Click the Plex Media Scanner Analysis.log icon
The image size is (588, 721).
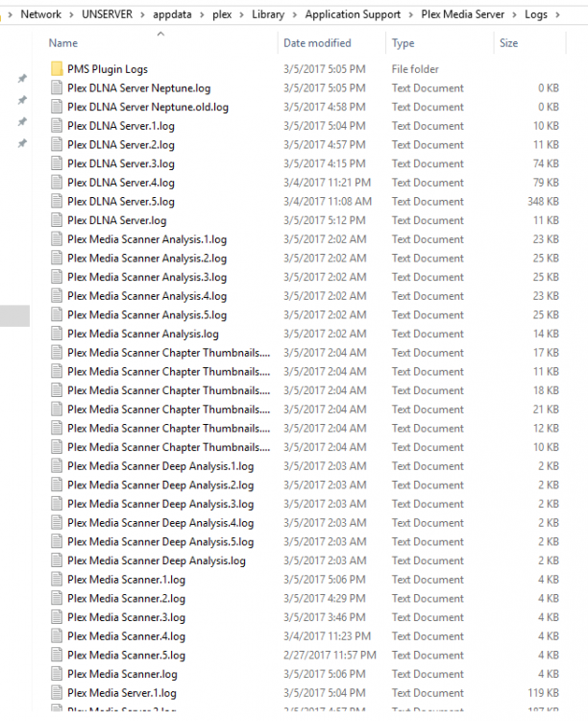[57, 334]
